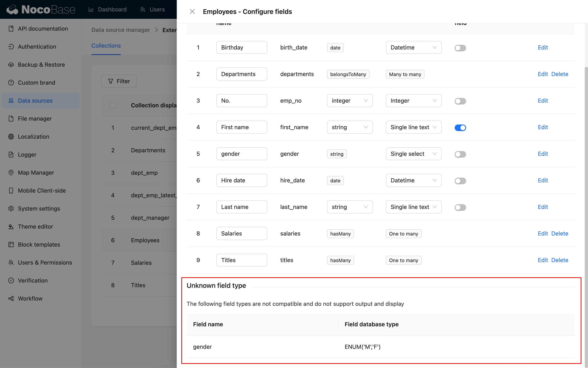Switch to the Collections tab
This screenshot has height=368, width=588.
pos(106,46)
